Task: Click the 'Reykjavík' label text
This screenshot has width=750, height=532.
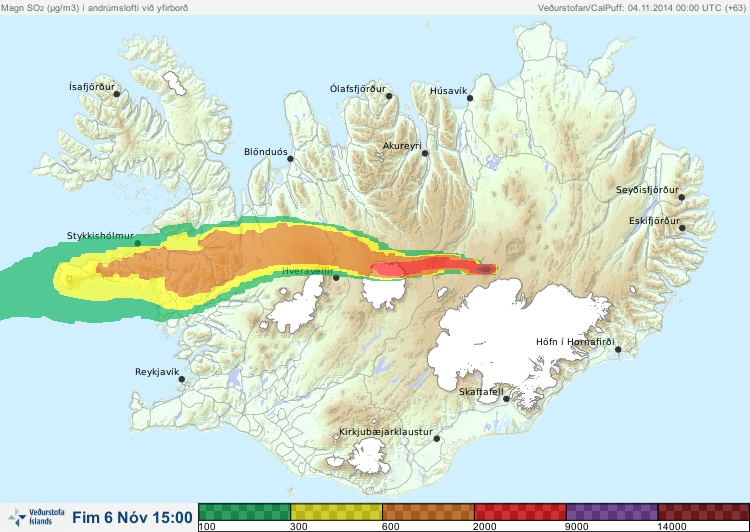Action: (x=157, y=372)
